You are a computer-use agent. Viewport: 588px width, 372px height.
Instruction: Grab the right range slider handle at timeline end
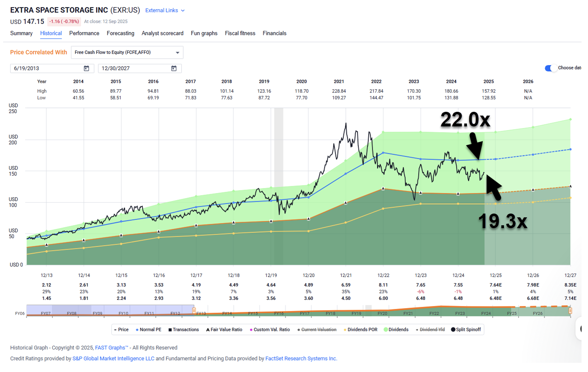point(570,311)
